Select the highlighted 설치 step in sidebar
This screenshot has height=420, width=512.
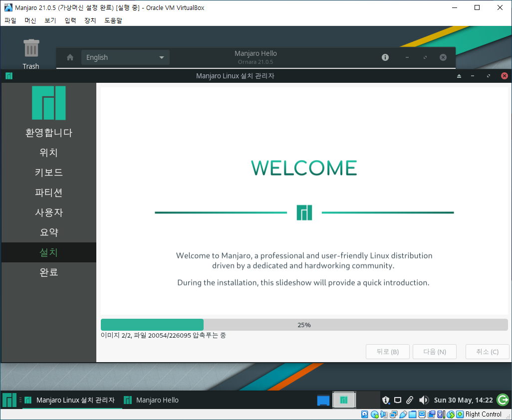pos(48,252)
